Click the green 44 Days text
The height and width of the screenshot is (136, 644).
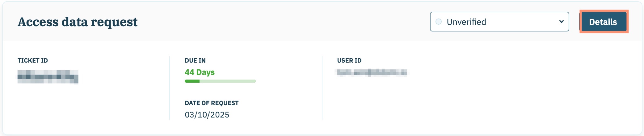pos(200,72)
